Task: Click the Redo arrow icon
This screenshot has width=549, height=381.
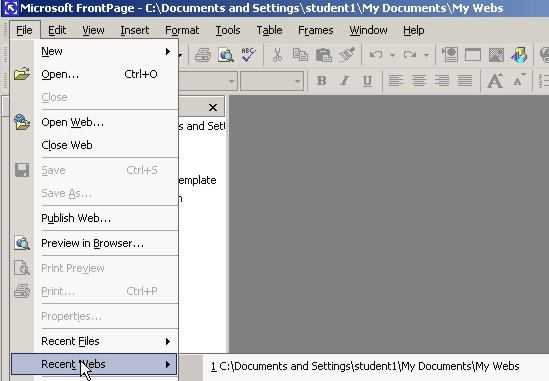Action: tap(410, 55)
